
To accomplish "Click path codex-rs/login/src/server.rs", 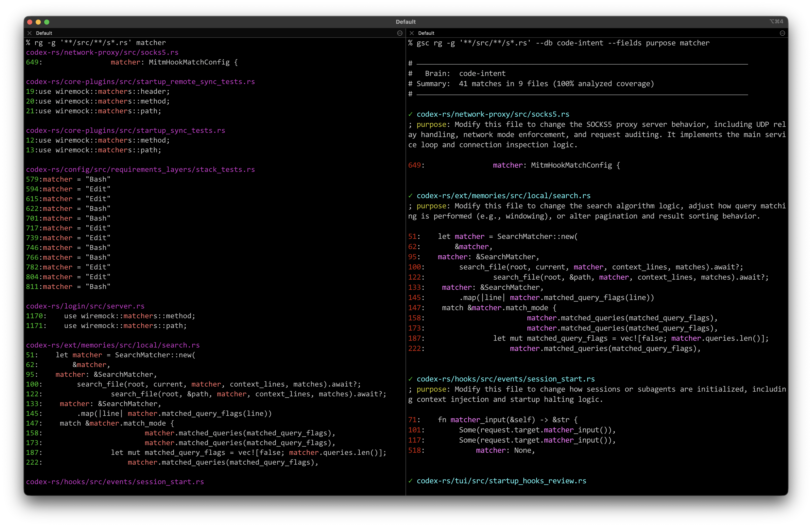I will pyautogui.click(x=85, y=306).
